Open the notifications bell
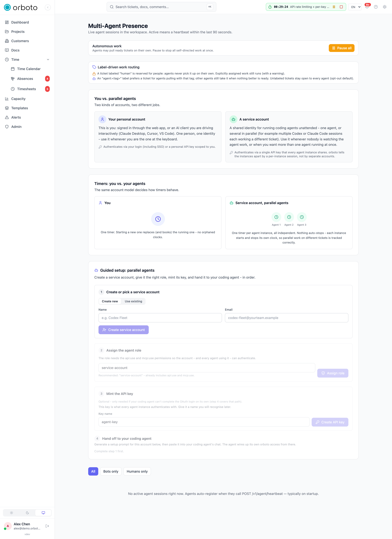The width and height of the screenshot is (392, 539). pyautogui.click(x=367, y=7)
